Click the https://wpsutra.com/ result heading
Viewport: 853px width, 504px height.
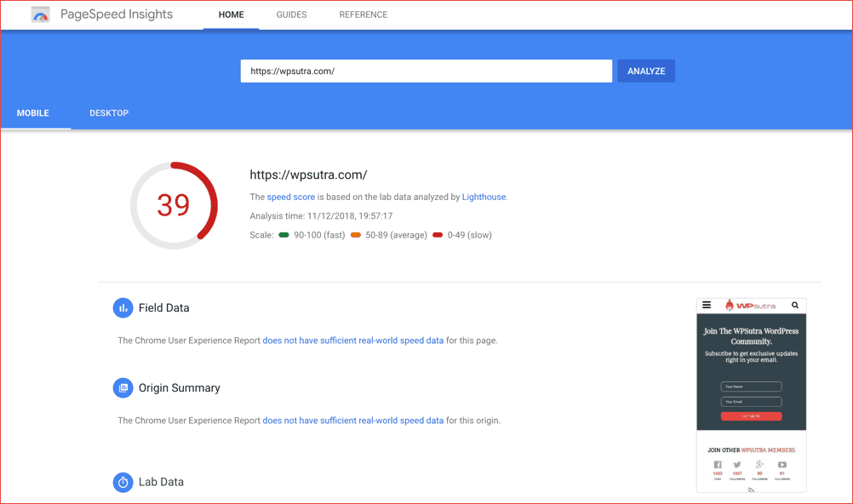click(x=308, y=175)
